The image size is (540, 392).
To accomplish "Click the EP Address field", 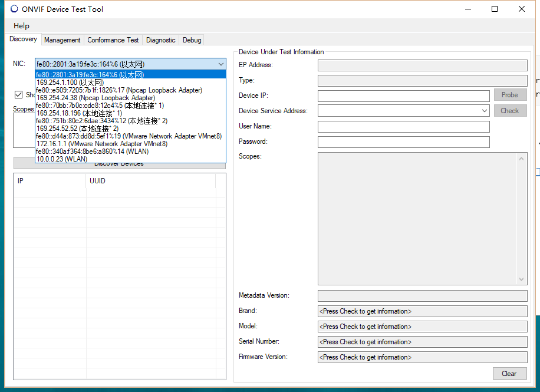I will (x=422, y=65).
